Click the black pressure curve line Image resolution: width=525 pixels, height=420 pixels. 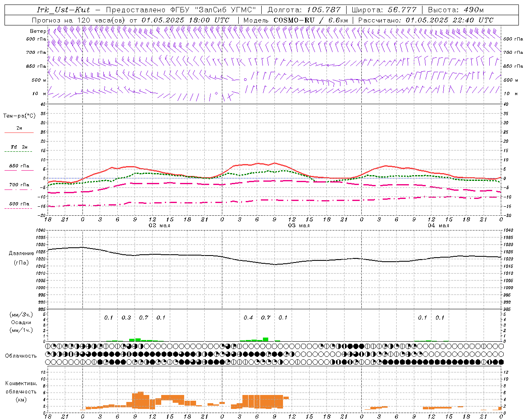pyautogui.click(x=275, y=264)
